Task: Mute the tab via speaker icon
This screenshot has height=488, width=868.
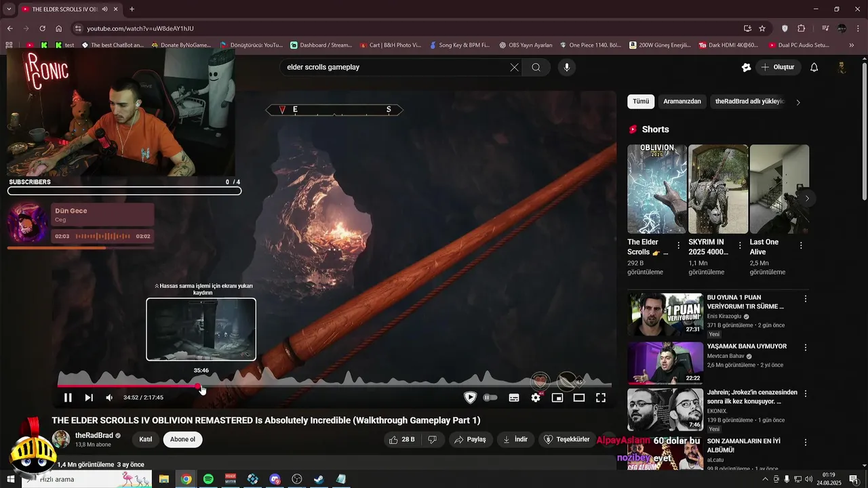Action: point(104,9)
